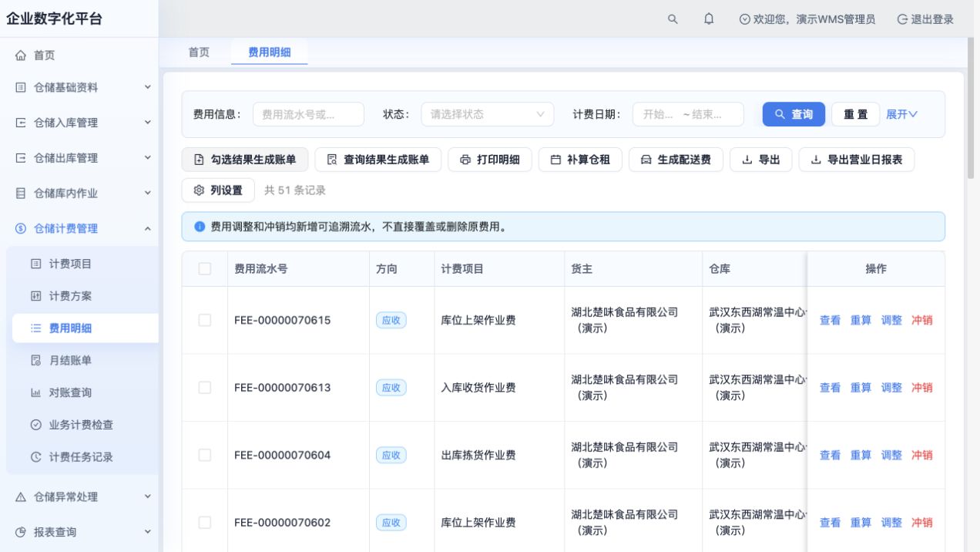980x552 pixels.
Task: Click the 业务计费检查 check-circle icon
Action: 35,425
